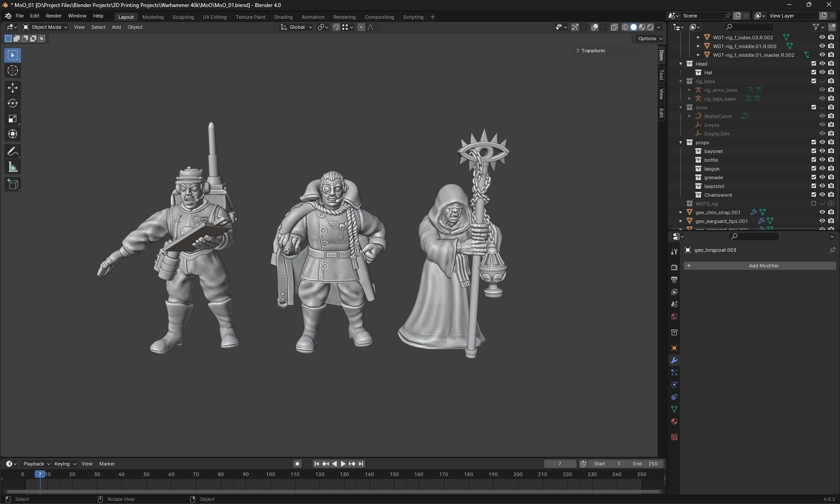Open Particles properties tab
Image resolution: width=840 pixels, height=504 pixels.
pos(674,372)
